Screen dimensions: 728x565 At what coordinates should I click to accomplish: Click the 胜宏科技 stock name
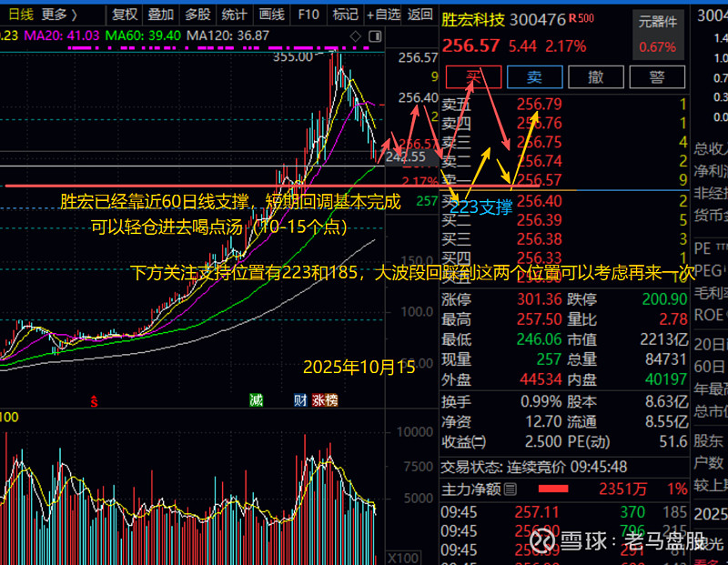pyautogui.click(x=472, y=19)
